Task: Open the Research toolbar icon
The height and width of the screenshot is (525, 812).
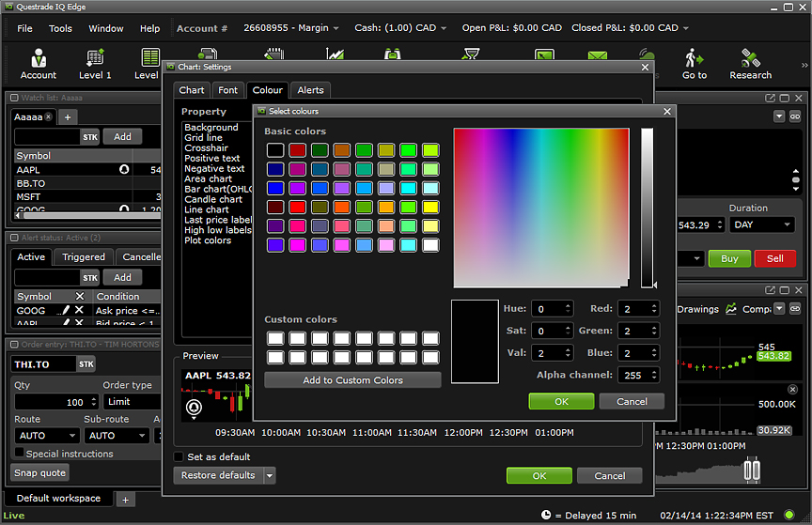Action: 750,64
